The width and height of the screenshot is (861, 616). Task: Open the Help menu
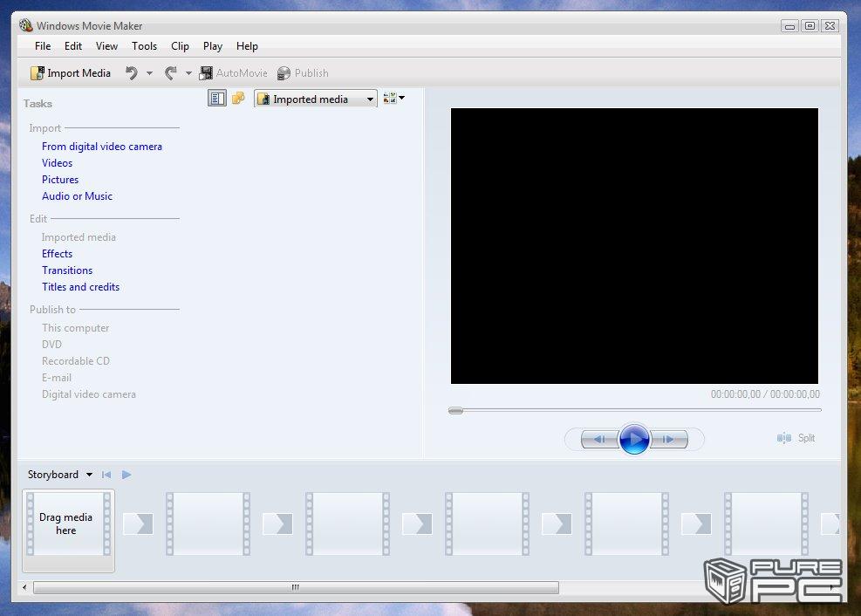point(247,46)
